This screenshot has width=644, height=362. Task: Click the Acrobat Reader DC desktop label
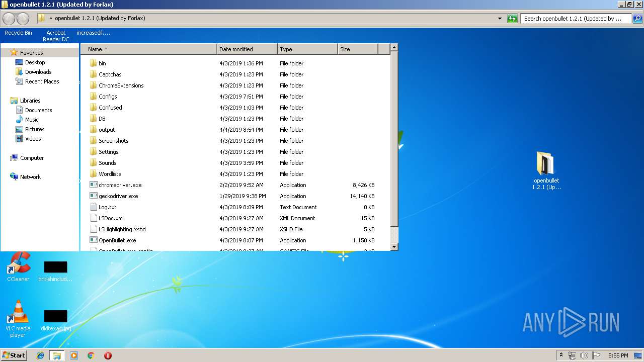tap(56, 36)
